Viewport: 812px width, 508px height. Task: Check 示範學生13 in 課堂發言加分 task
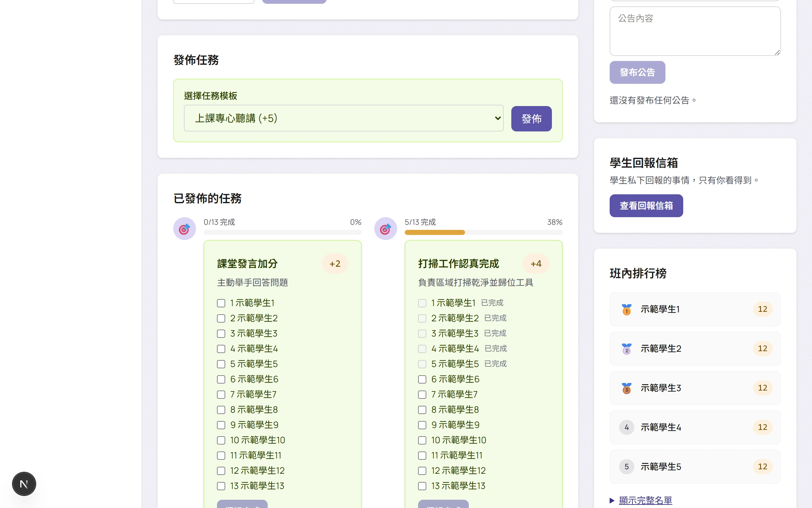pos(221,486)
